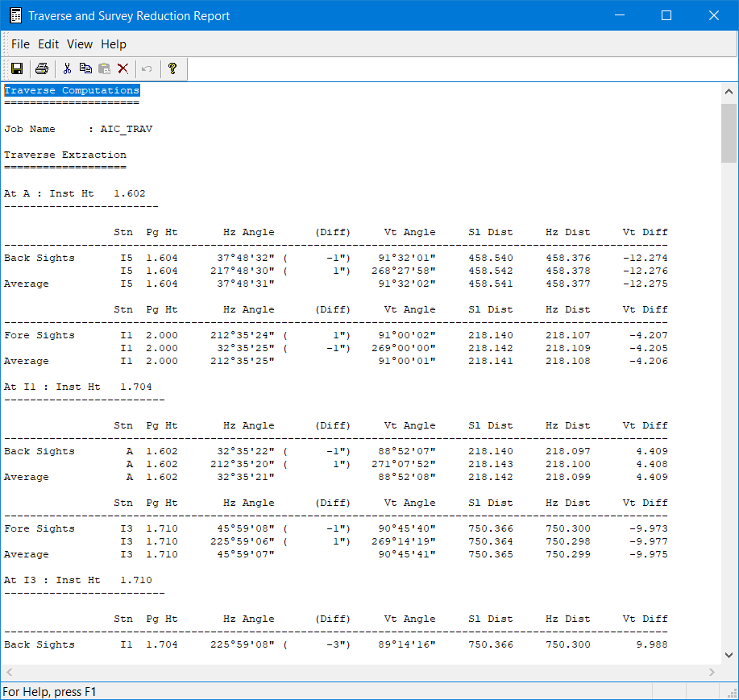Click the vertical scrollbar thumb
Viewport: 739px width, 700px height.
(x=729, y=133)
